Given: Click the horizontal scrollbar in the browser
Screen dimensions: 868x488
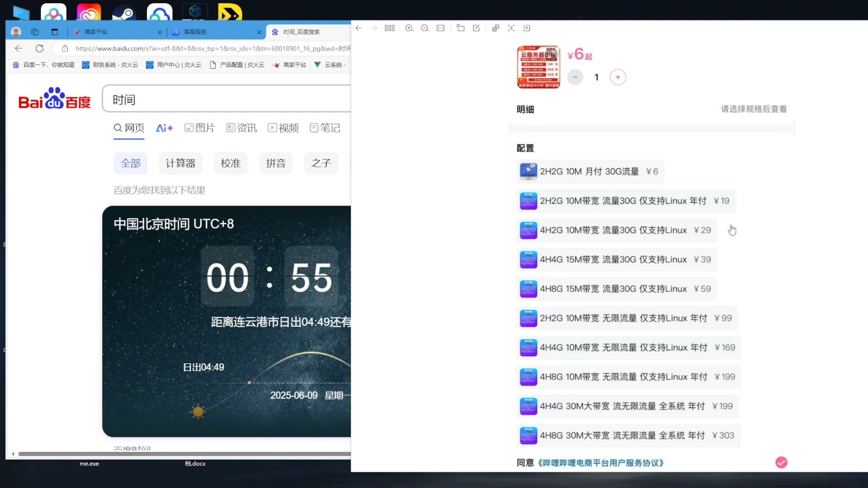Looking at the screenshot, I should 184,454.
